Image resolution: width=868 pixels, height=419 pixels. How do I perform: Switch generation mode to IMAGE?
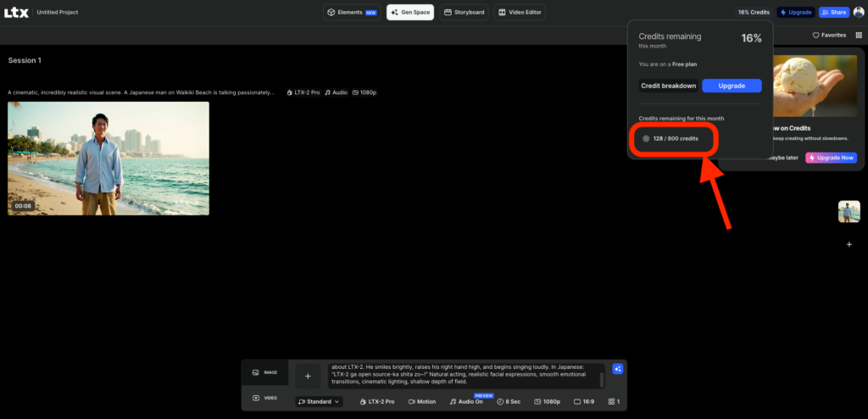click(x=264, y=372)
